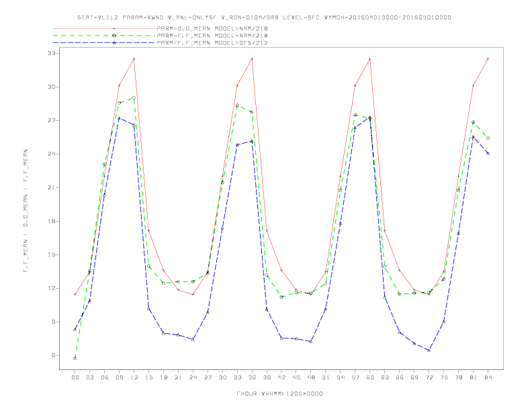
Task: Click the x-axis tick label 39
Action: click(x=267, y=377)
